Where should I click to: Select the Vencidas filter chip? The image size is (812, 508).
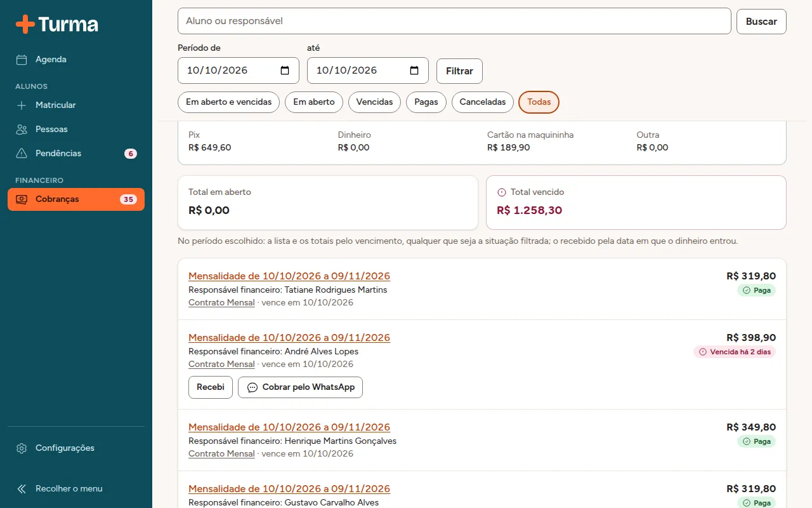click(x=374, y=102)
